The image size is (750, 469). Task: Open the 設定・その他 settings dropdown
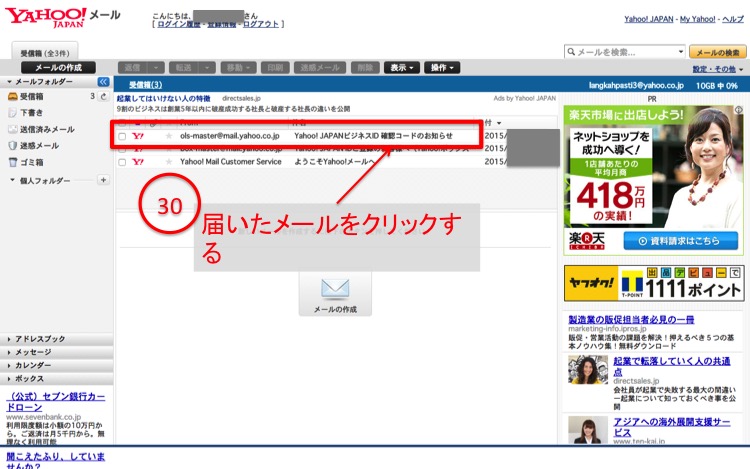(718, 69)
